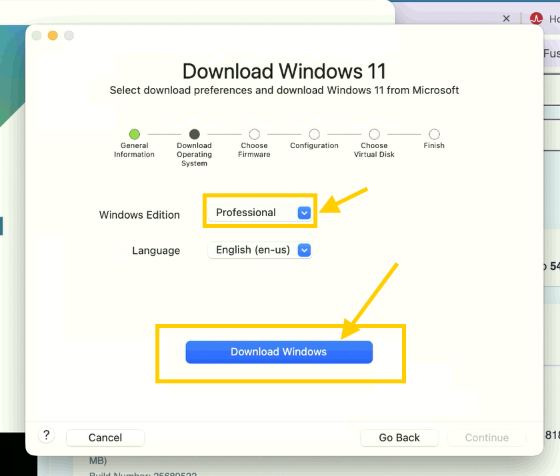The image size is (560, 476).
Task: Select the General Information step indicator
Action: pyautogui.click(x=134, y=134)
